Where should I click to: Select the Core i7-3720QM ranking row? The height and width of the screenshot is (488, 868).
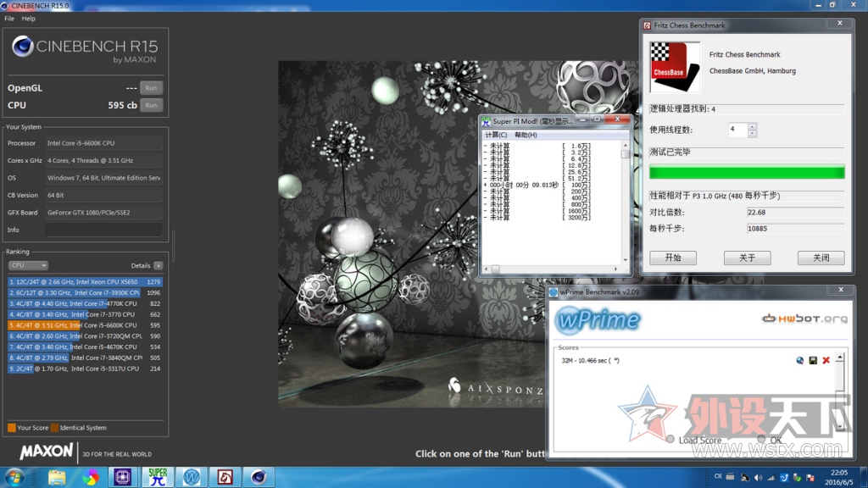coord(85,335)
